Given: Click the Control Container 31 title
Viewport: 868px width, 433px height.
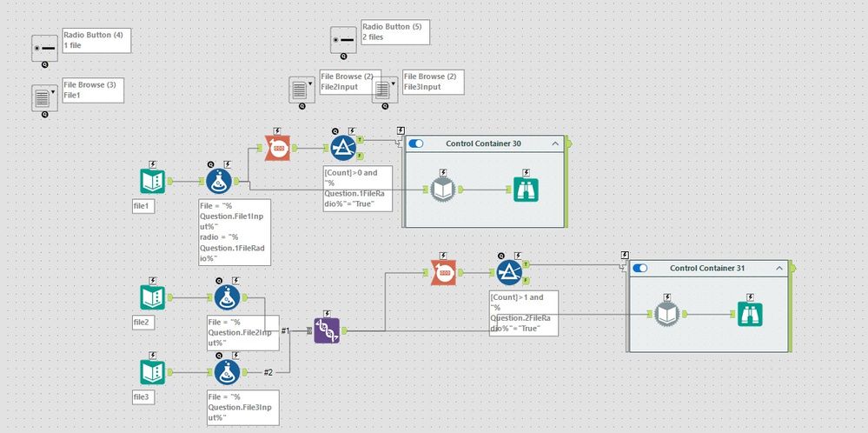Looking at the screenshot, I should pos(707,268).
